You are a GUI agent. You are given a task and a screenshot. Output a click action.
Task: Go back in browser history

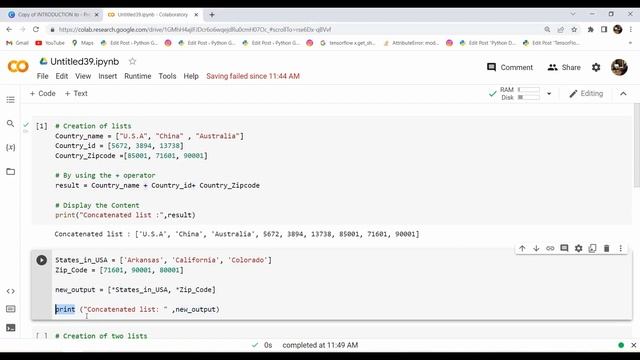(9, 29)
